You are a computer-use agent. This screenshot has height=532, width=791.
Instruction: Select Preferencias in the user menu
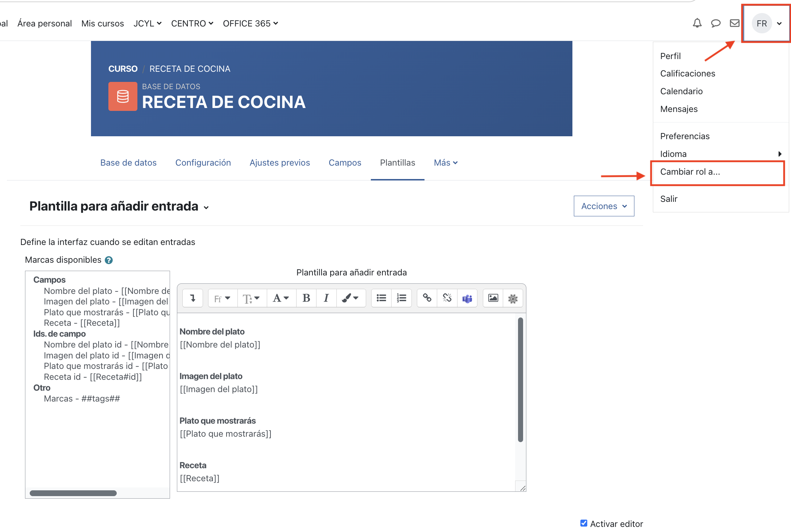pos(685,136)
